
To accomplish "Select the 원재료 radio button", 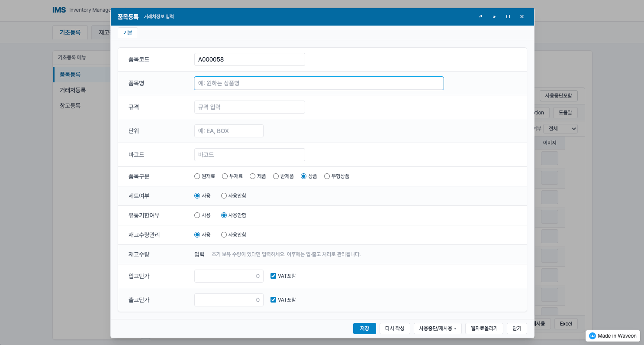I will 197,176.
